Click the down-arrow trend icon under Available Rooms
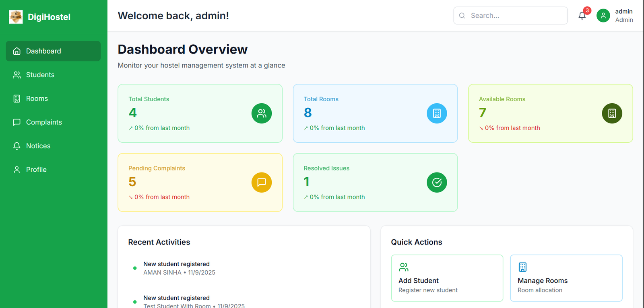This screenshot has width=644, height=308. coord(481,128)
